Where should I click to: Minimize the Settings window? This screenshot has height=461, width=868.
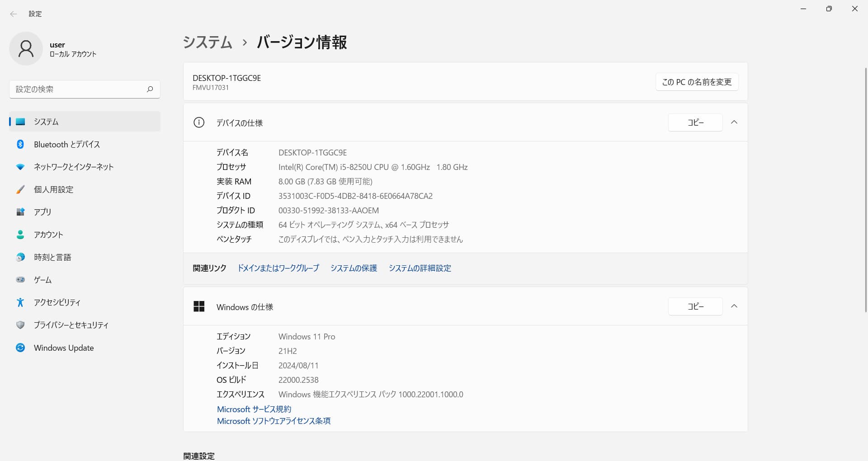point(803,9)
